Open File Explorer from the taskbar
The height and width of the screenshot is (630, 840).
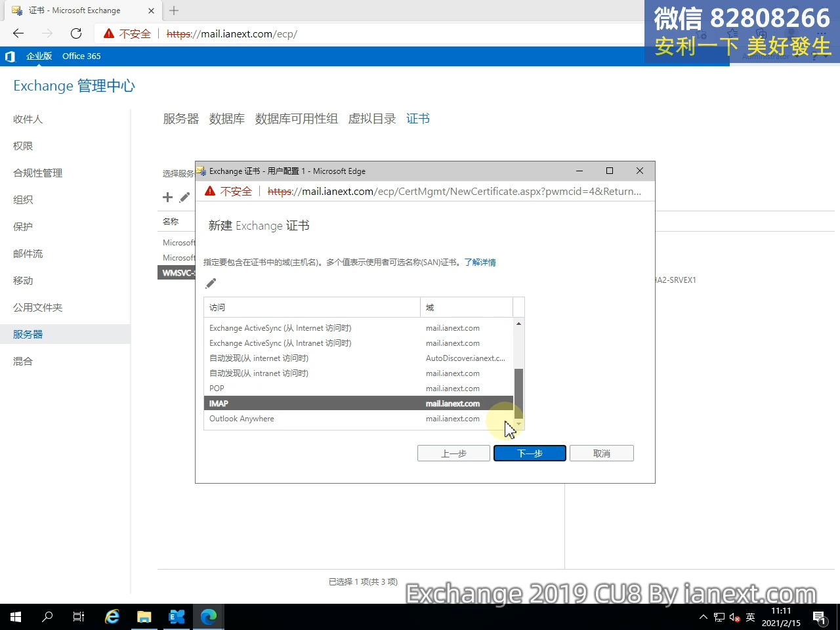[144, 617]
